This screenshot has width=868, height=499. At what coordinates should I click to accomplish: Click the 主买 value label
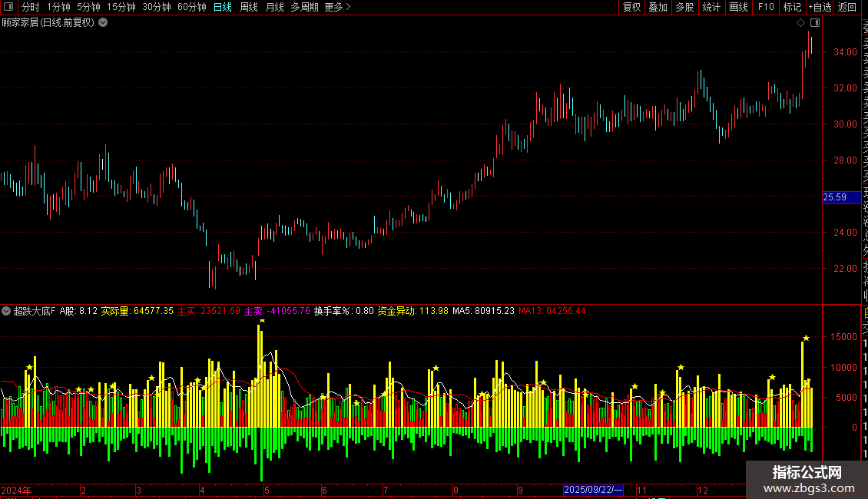click(209, 311)
